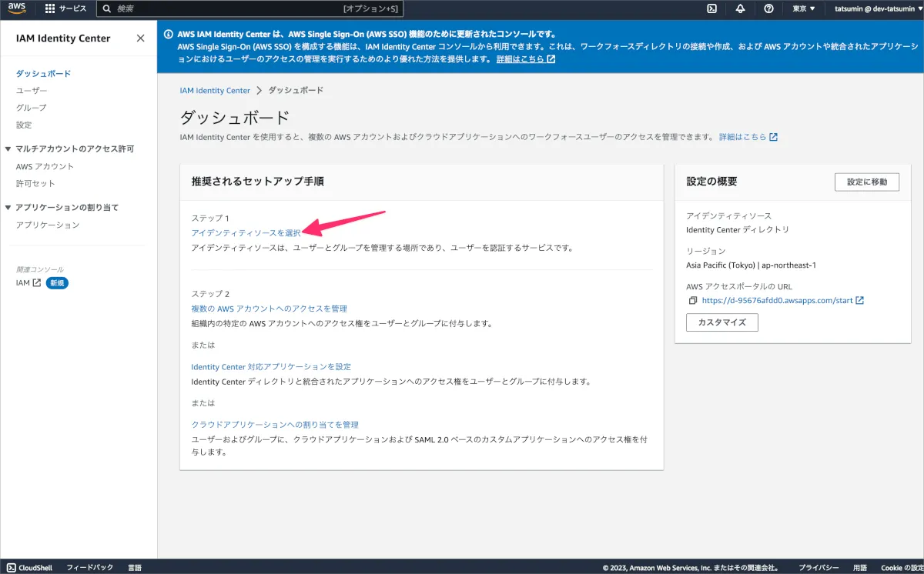Collapse the application assignment section

point(8,208)
